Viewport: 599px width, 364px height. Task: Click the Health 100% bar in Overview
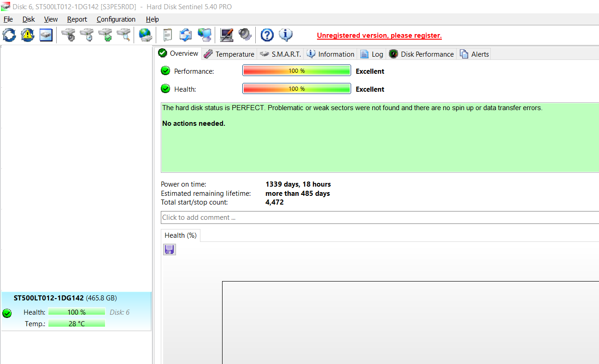click(x=297, y=89)
